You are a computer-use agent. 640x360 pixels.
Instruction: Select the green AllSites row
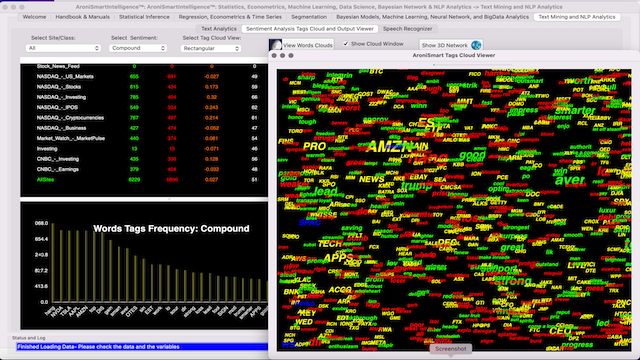[144, 180]
